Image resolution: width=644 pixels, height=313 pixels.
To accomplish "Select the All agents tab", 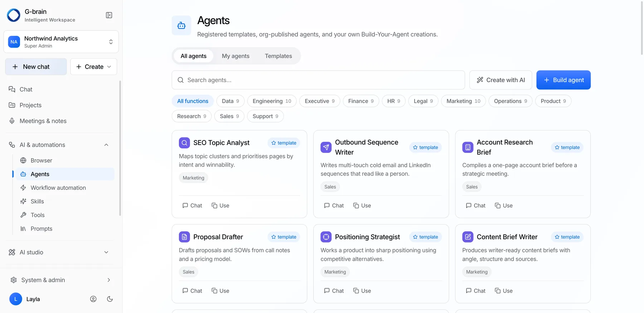I will click(194, 56).
